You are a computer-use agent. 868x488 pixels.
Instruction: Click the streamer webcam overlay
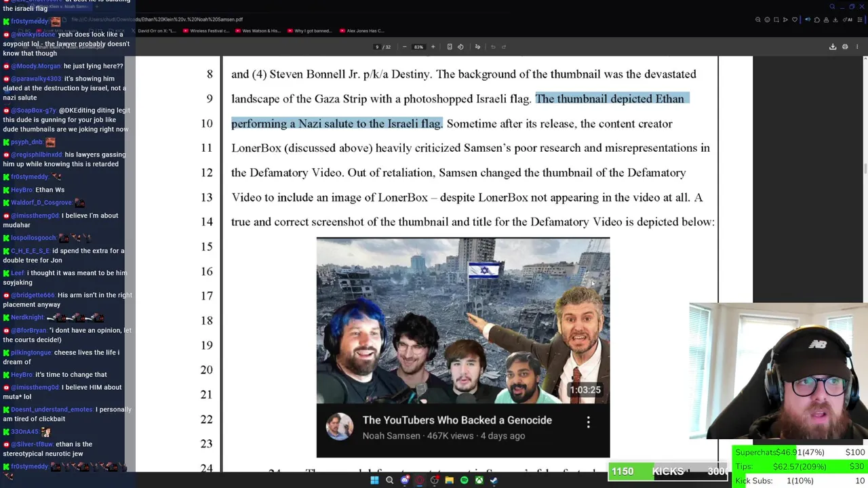coord(778,371)
